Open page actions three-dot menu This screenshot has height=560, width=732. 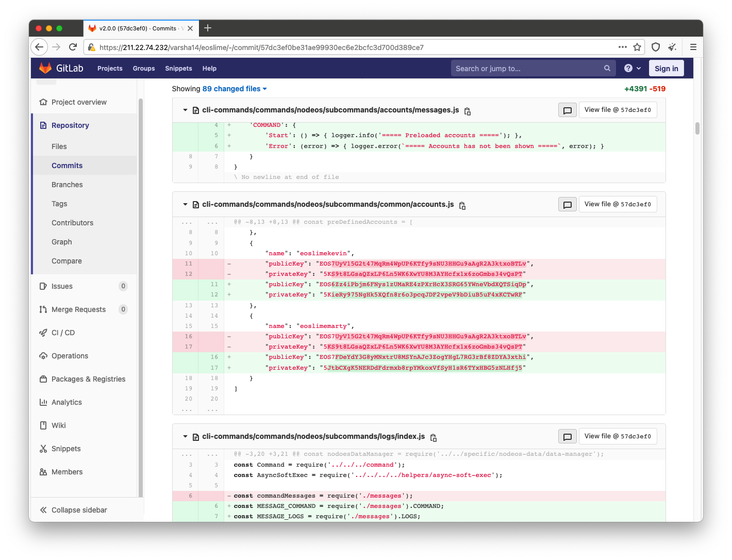(x=623, y=47)
